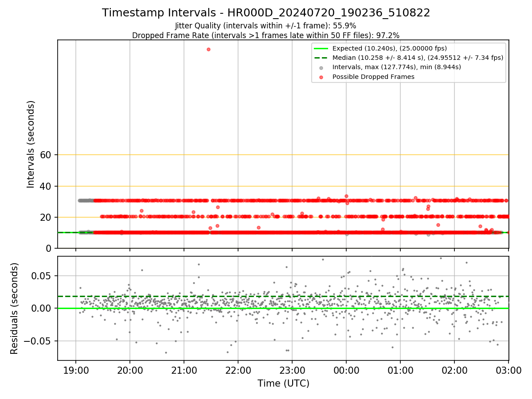Click the gray dot marker in the legend
Viewport: 532px width, 399px height.
click(321, 67)
